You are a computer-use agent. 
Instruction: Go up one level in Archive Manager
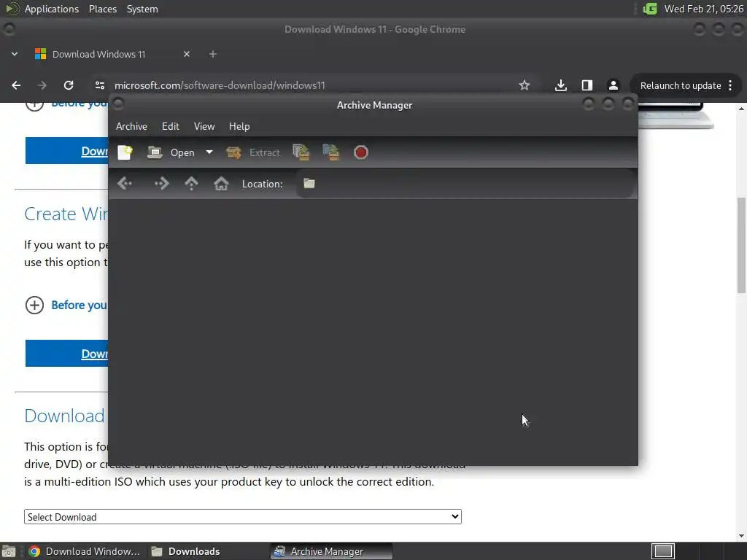tap(191, 183)
